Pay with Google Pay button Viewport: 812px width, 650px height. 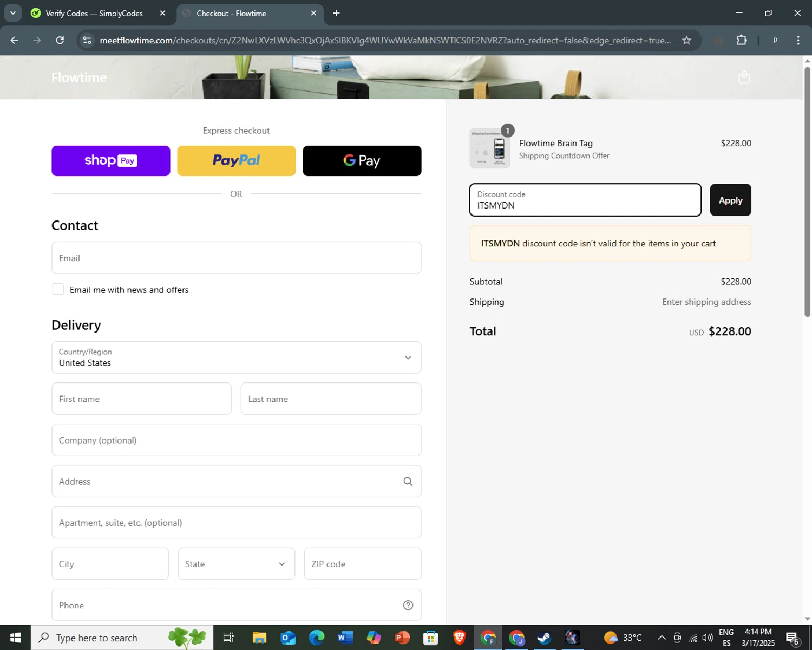coord(362,161)
